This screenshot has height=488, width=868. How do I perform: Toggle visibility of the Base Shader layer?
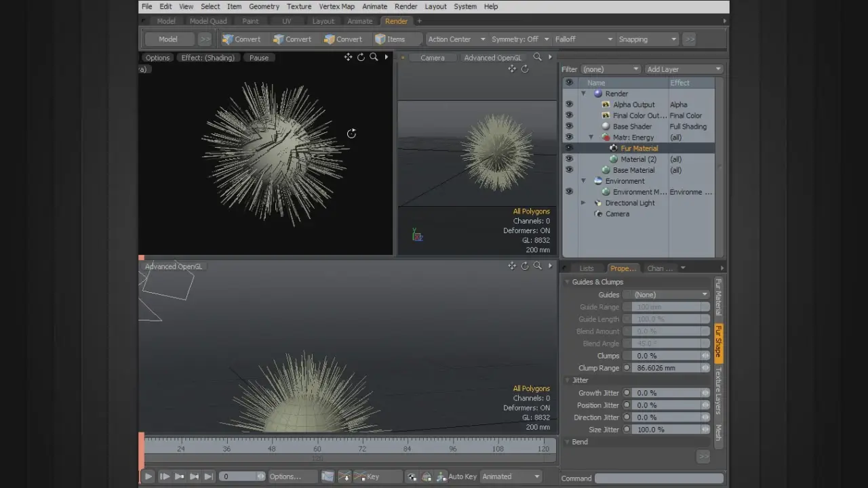pyautogui.click(x=569, y=126)
